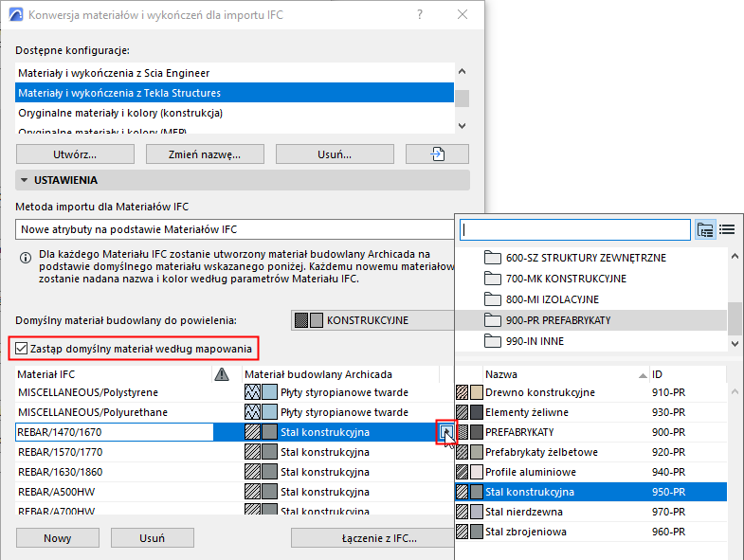Viewport: 744px width, 560px height.
Task: Choose Profile aluminiowe from the material list
Action: (591, 472)
